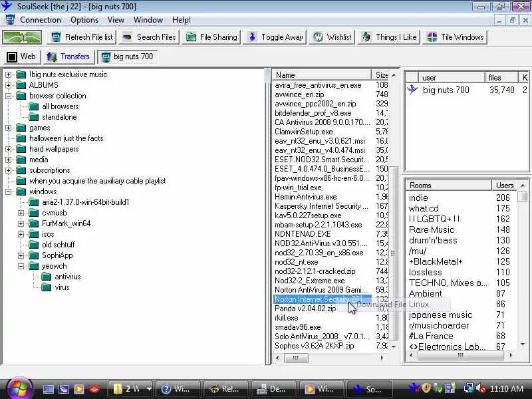Click the file list vertical scrollbar thumb
532x399 pixels.
point(393,253)
